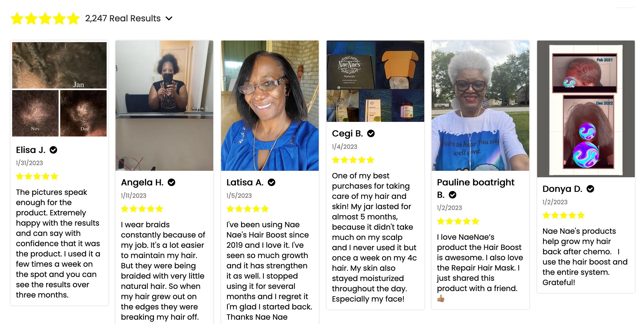Screen dimensions: 644x324
Task: Click Angela H.'s review text about braids
Action: tap(163, 271)
